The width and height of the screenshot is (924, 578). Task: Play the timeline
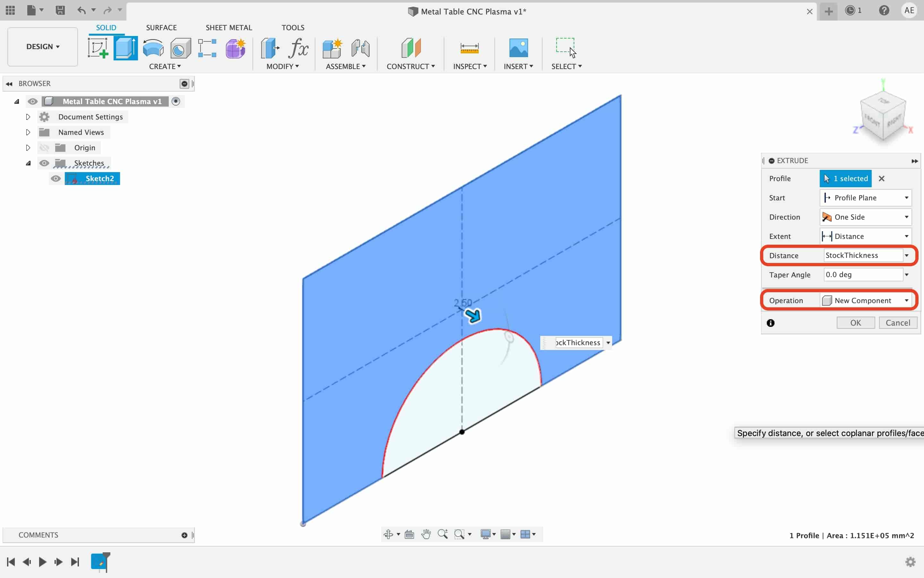coord(43,562)
